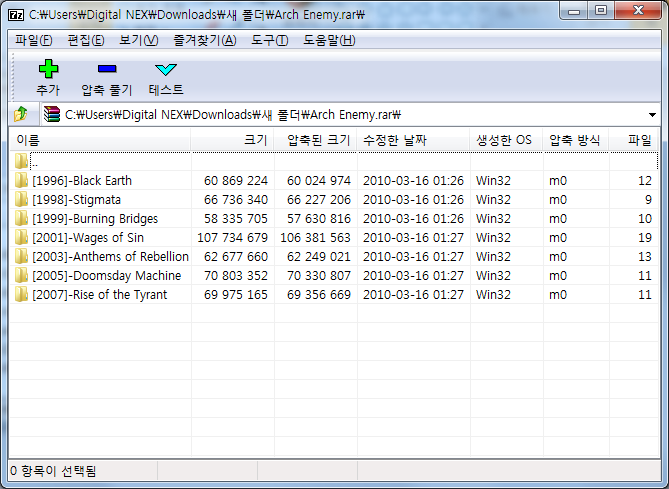Image resolution: width=669 pixels, height=489 pixels.
Task: Select folder icon of [2003]-Anthems of Rebellion
Action: pos(21,256)
